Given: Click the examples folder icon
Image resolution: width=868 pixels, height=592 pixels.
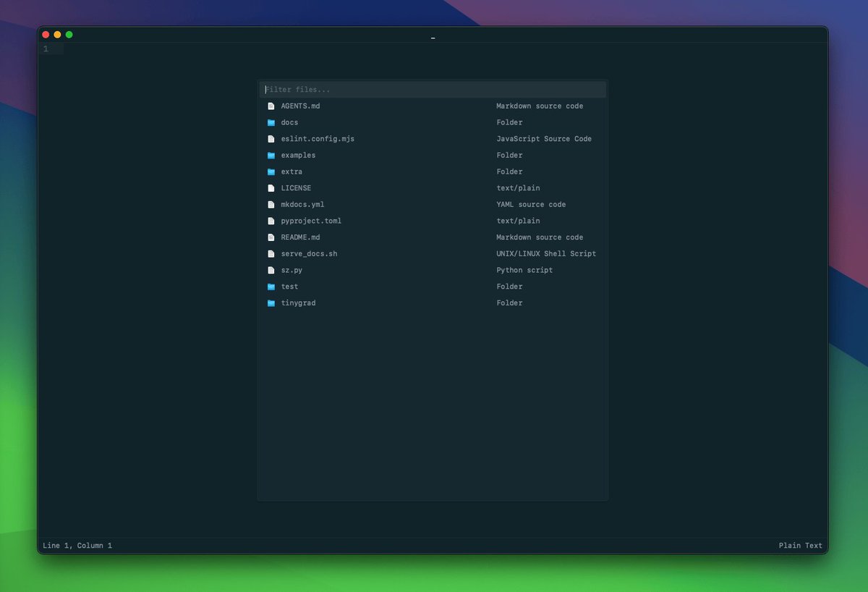Looking at the screenshot, I should click(271, 156).
